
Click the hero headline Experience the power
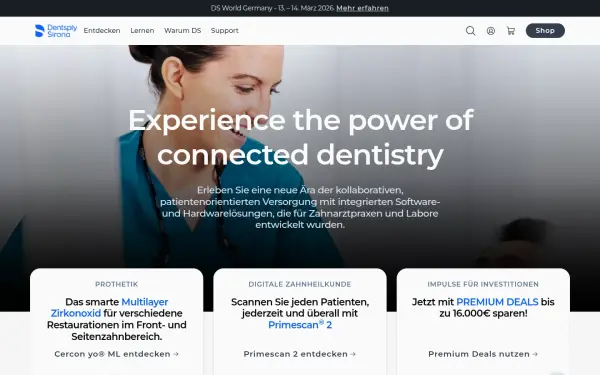(300, 137)
